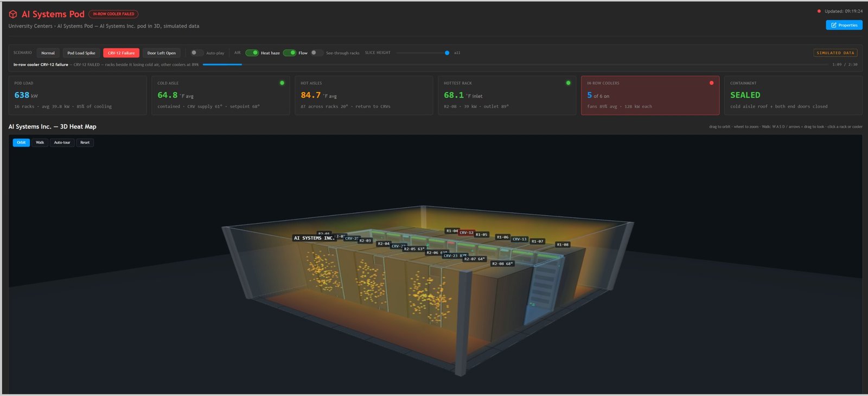This screenshot has height=396, width=868.
Task: Click the red status dot on In-Row Coolers card
Action: point(711,83)
